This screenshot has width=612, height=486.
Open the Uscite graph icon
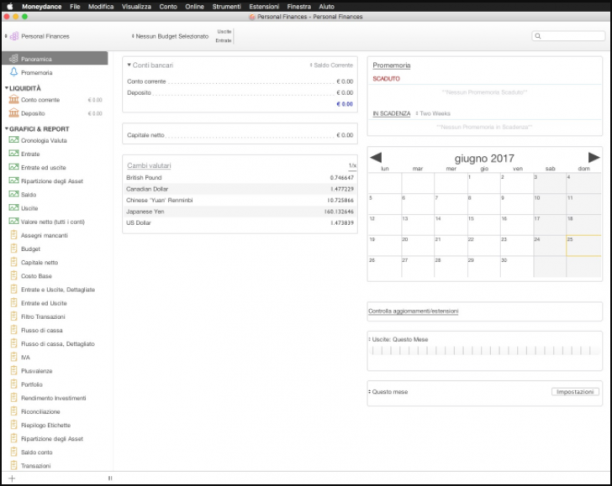click(14, 208)
